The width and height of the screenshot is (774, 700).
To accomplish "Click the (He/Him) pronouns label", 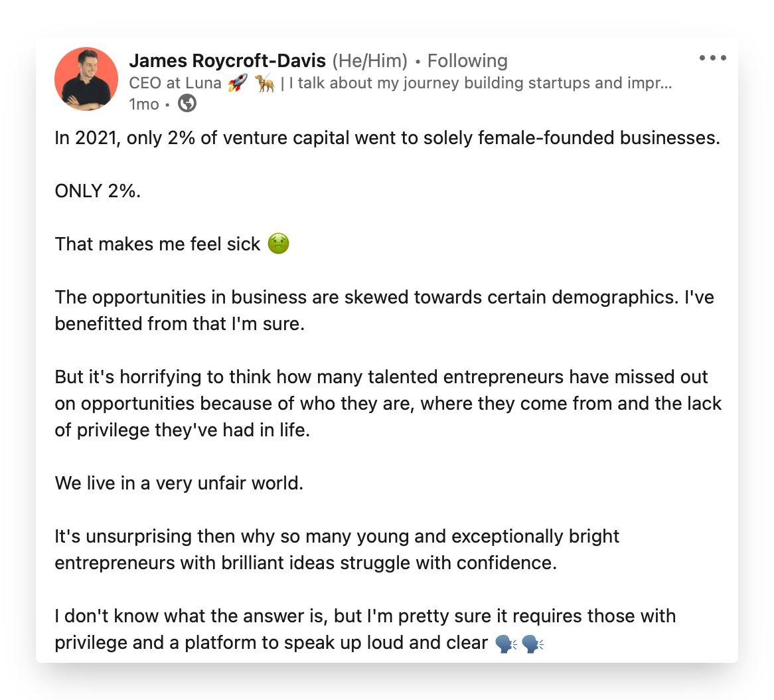I will pos(370,60).
